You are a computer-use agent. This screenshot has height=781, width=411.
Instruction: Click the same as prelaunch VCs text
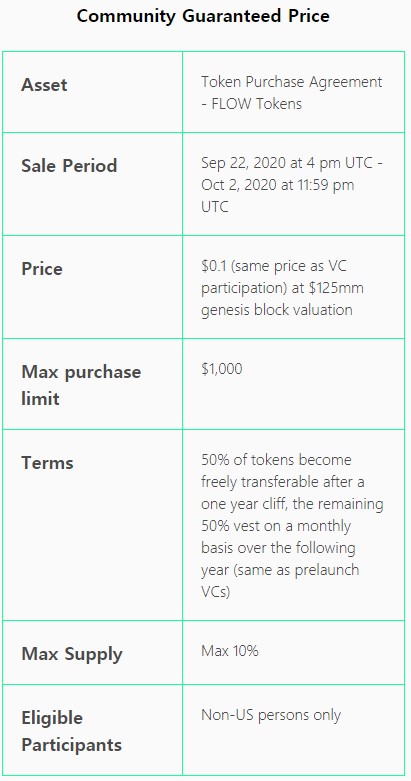[x=280, y=580]
